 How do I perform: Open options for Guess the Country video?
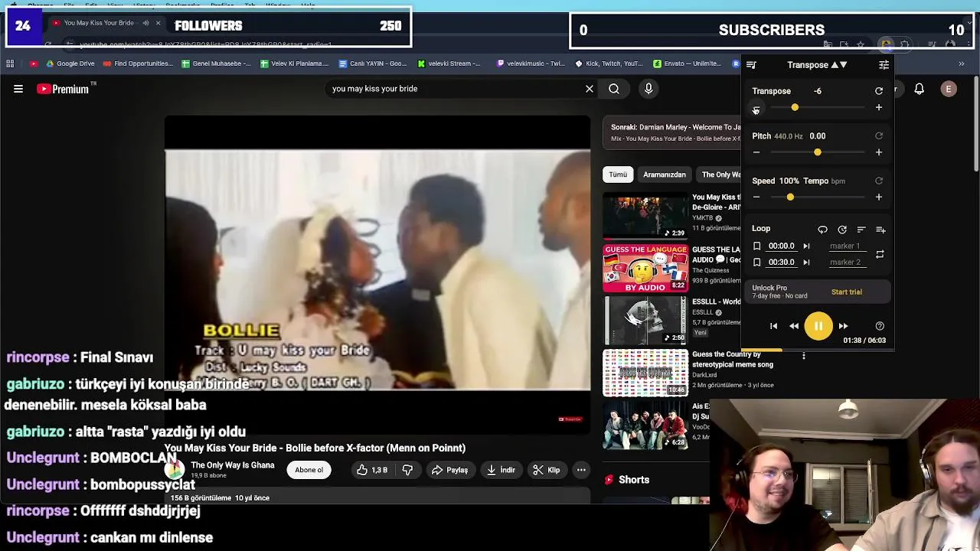[803, 356]
